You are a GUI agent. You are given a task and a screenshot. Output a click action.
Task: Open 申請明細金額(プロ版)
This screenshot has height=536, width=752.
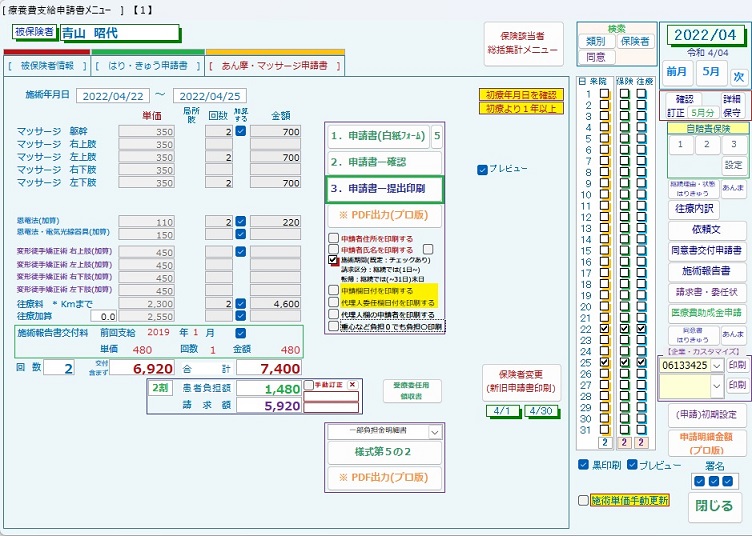(706, 443)
